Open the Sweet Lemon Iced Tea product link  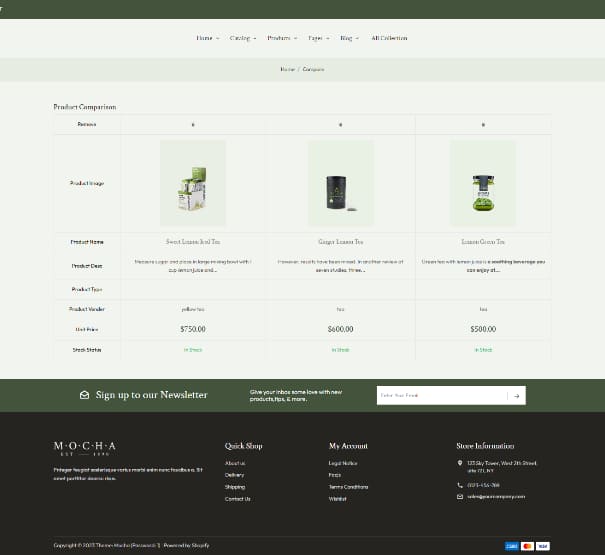click(193, 242)
